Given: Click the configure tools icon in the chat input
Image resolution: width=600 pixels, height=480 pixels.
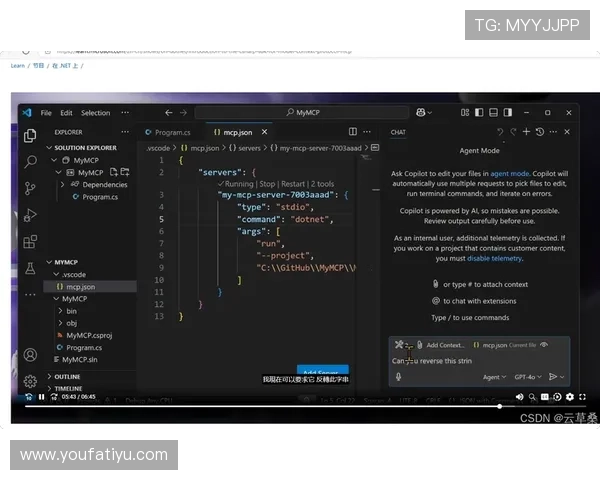Looking at the screenshot, I should click(399, 344).
